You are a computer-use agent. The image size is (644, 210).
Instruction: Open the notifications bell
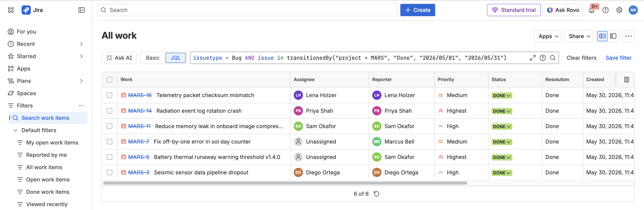pos(591,10)
